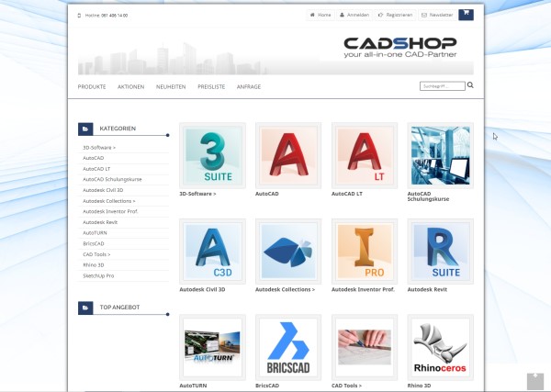Open the Autodesk Revit thumbnail
This screenshot has width=551, height=392.
coord(440,252)
